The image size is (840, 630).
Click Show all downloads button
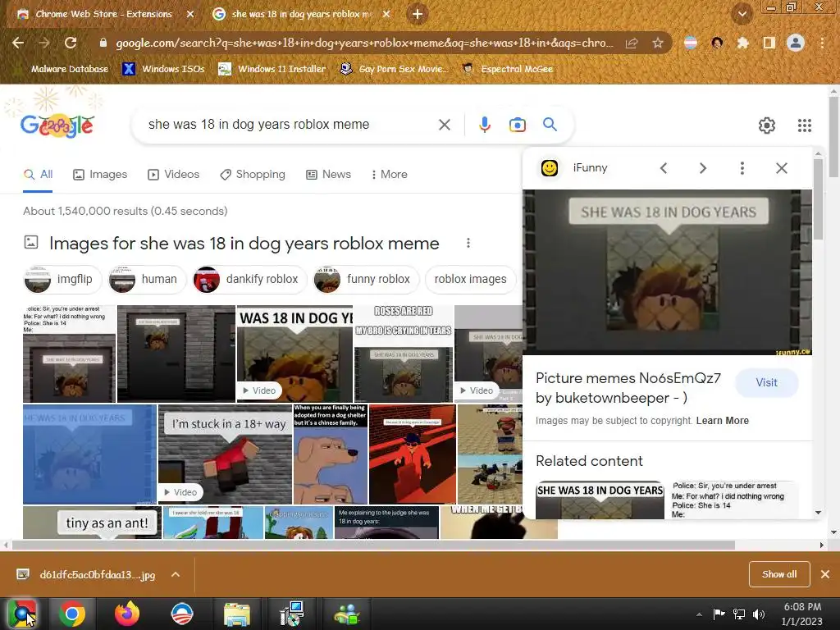779,574
